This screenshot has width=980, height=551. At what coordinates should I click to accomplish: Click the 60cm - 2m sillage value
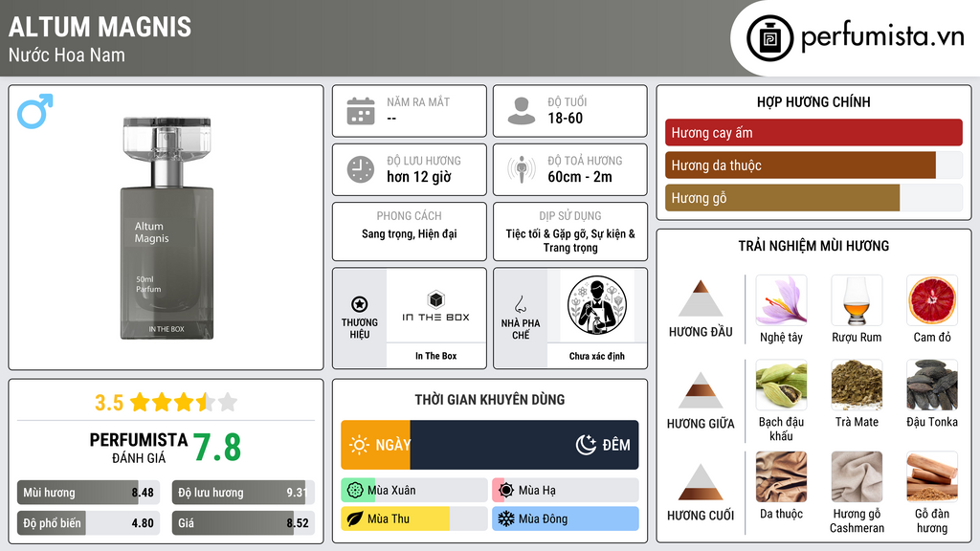580,177
